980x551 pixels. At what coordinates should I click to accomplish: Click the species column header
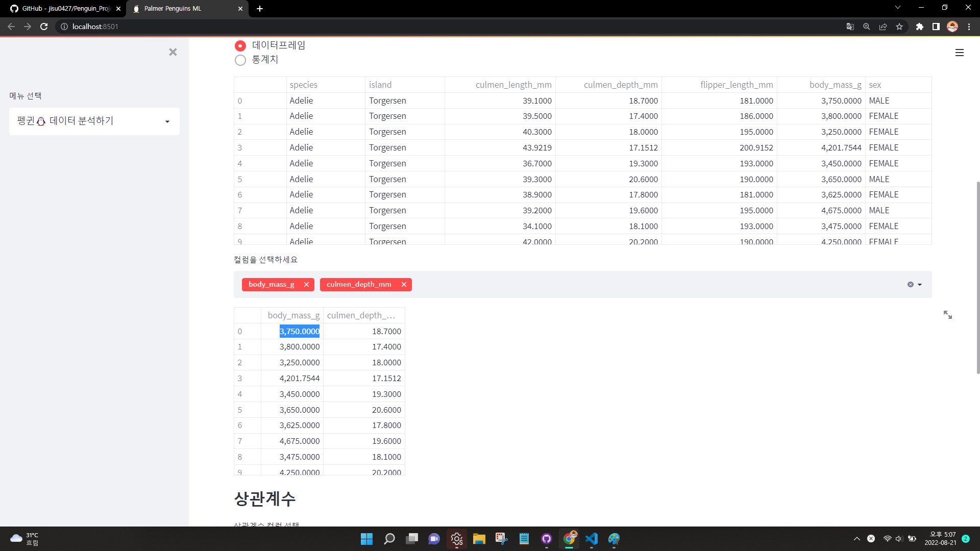326,85
